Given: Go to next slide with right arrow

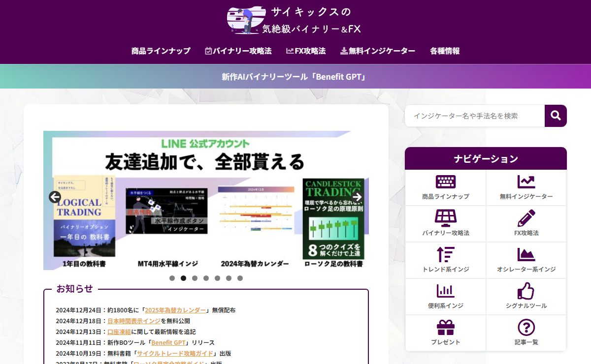Looking at the screenshot, I should (x=357, y=197).
